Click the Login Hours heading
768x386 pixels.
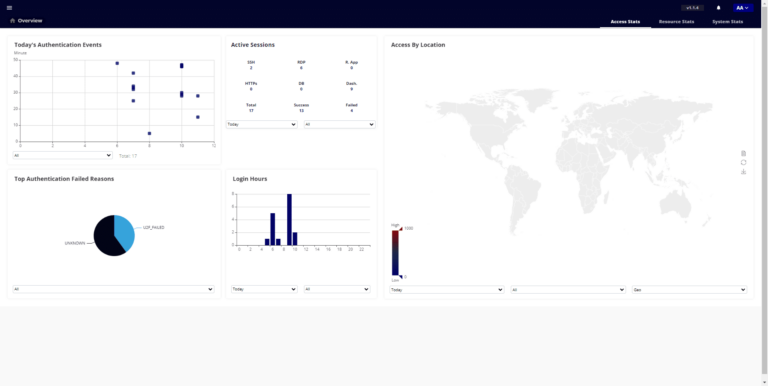pyautogui.click(x=250, y=179)
